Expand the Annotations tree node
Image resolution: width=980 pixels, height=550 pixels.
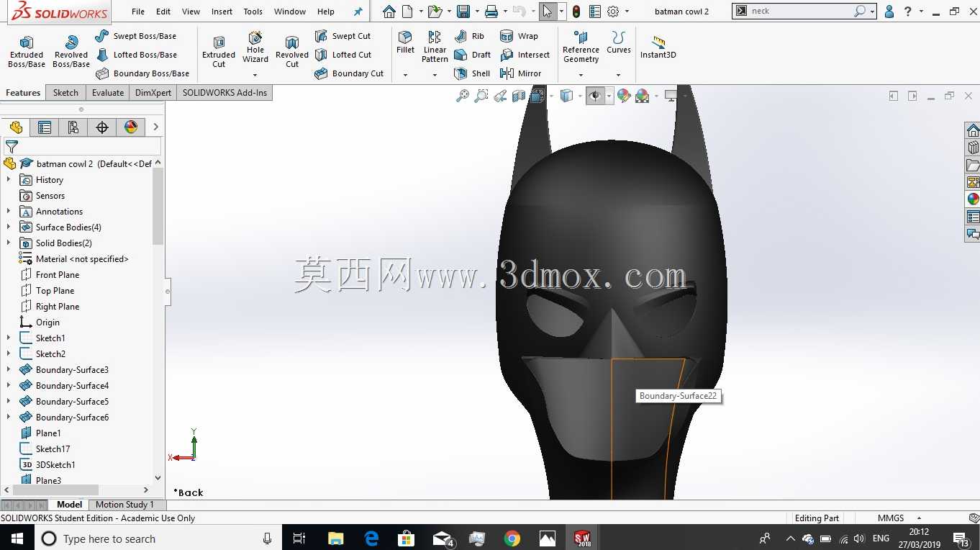pyautogui.click(x=9, y=212)
